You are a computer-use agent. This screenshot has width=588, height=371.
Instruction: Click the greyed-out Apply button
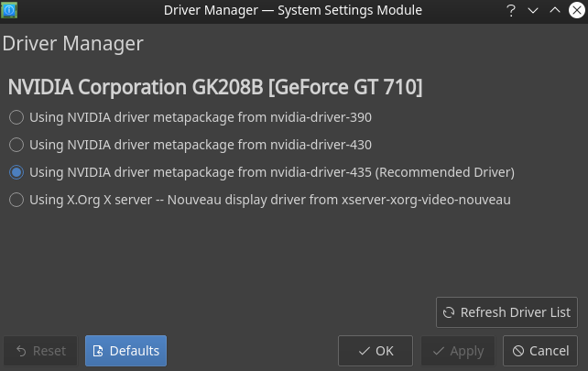coord(458,351)
